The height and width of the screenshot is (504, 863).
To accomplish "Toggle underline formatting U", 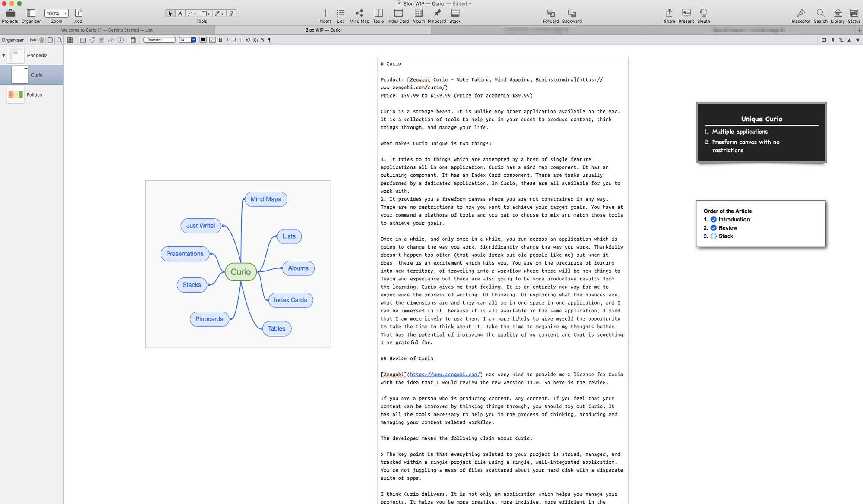I will 234,40.
